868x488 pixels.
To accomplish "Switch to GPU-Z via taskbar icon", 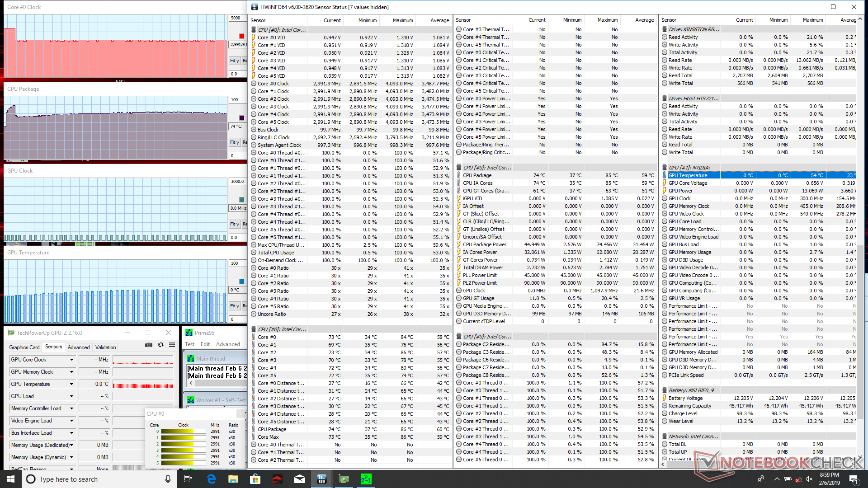I will tap(344, 479).
